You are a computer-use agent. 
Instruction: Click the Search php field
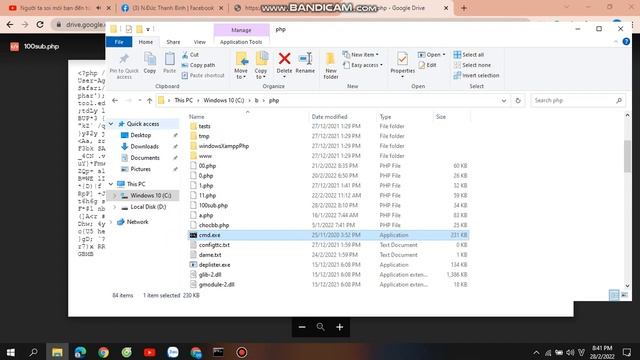(x=578, y=100)
